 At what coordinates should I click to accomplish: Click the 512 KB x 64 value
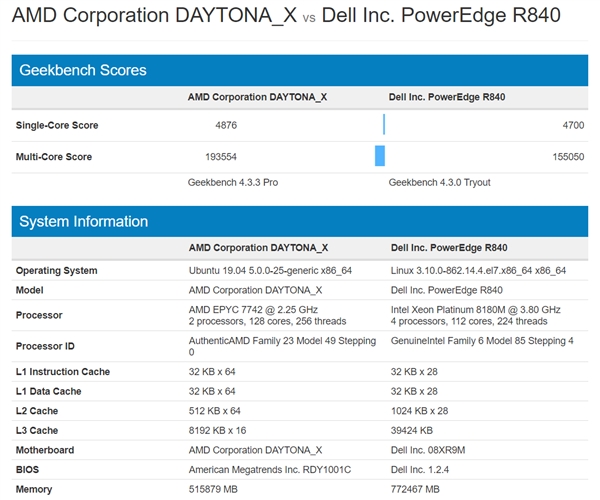tap(214, 411)
